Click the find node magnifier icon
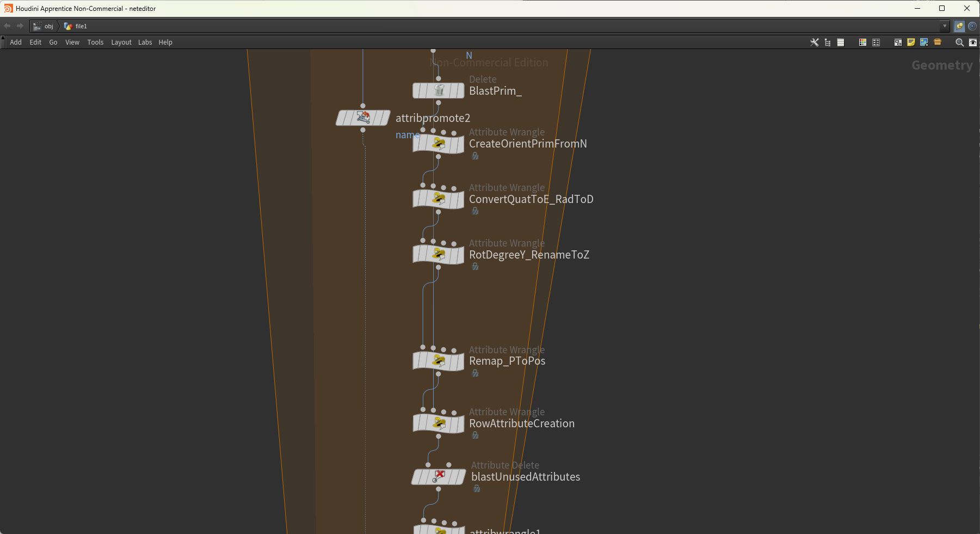This screenshot has width=980, height=534. tap(959, 42)
